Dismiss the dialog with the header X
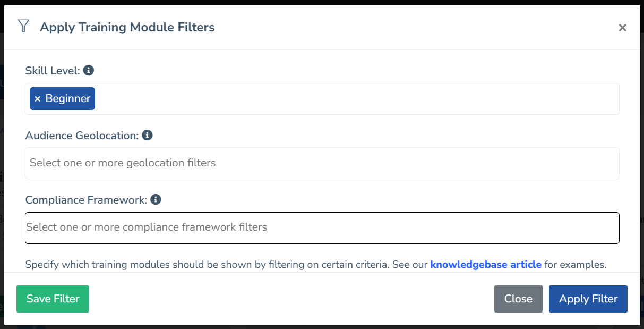Image resolution: width=644 pixels, height=329 pixels. click(622, 28)
